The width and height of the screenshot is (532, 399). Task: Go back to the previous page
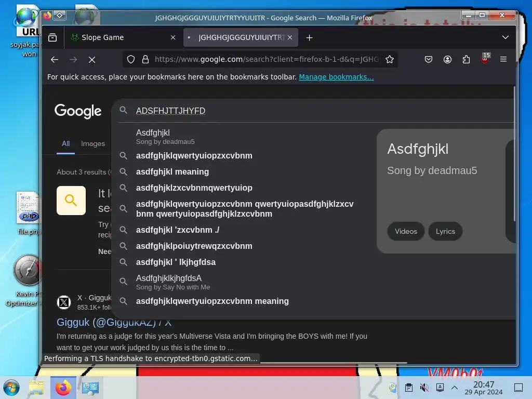tap(54, 60)
